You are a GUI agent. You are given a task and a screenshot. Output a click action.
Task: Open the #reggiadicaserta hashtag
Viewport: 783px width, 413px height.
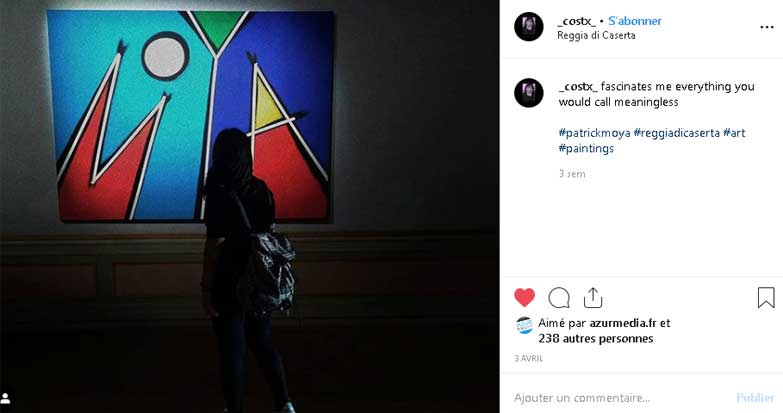coord(677,133)
